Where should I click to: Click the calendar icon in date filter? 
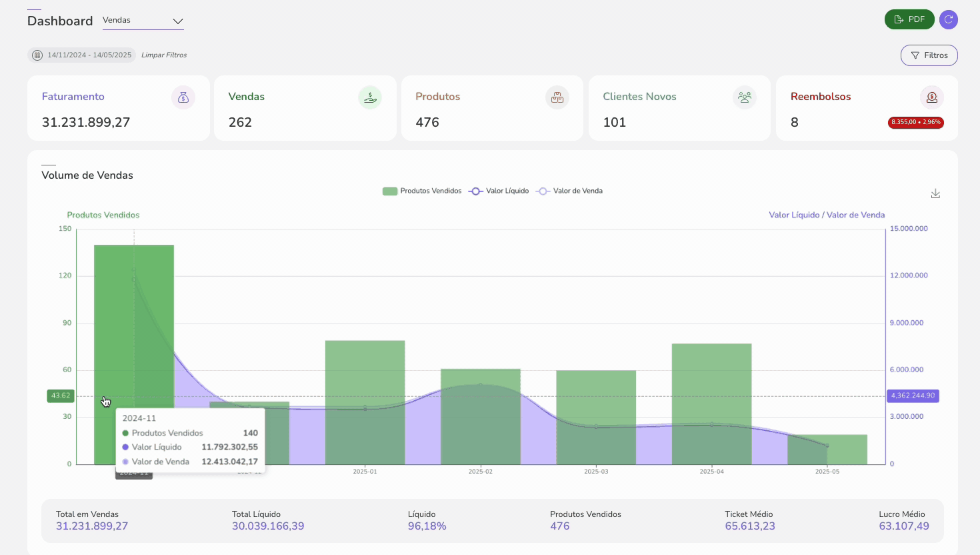click(37, 55)
